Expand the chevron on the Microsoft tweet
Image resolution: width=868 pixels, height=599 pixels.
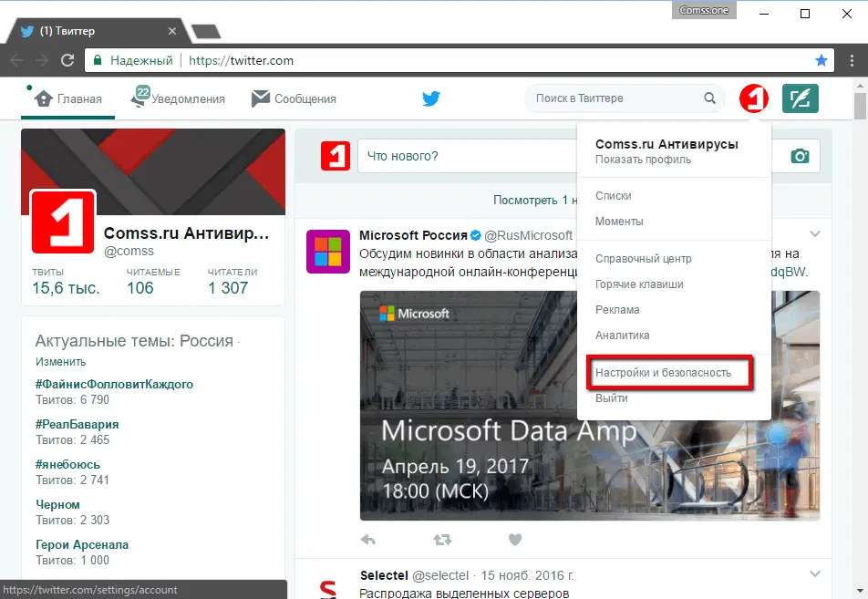[x=814, y=233]
